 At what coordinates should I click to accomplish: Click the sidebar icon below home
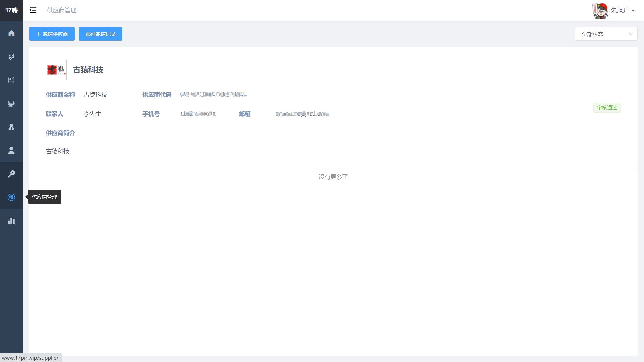pos(11,57)
